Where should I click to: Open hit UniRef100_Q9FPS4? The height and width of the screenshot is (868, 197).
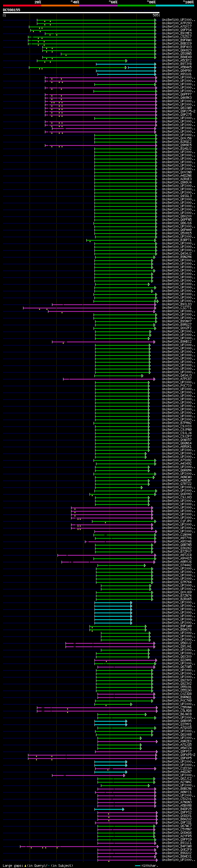coord(177,30)
